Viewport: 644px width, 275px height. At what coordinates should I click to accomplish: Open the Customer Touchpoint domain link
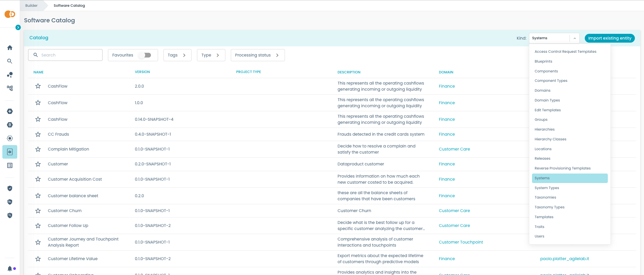point(461,242)
